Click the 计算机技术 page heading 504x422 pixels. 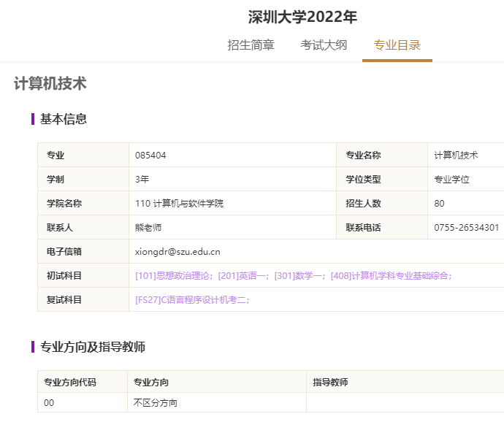coord(50,83)
